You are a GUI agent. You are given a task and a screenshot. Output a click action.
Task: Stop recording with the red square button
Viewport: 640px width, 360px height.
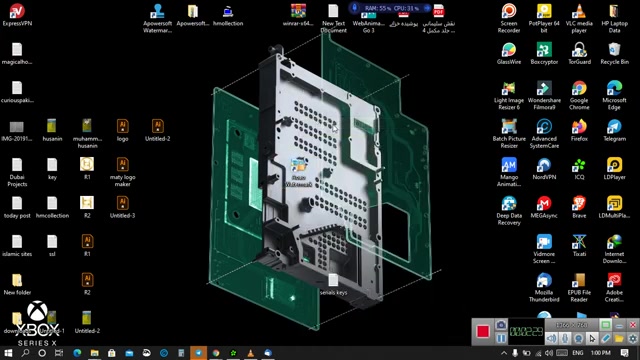483,331
